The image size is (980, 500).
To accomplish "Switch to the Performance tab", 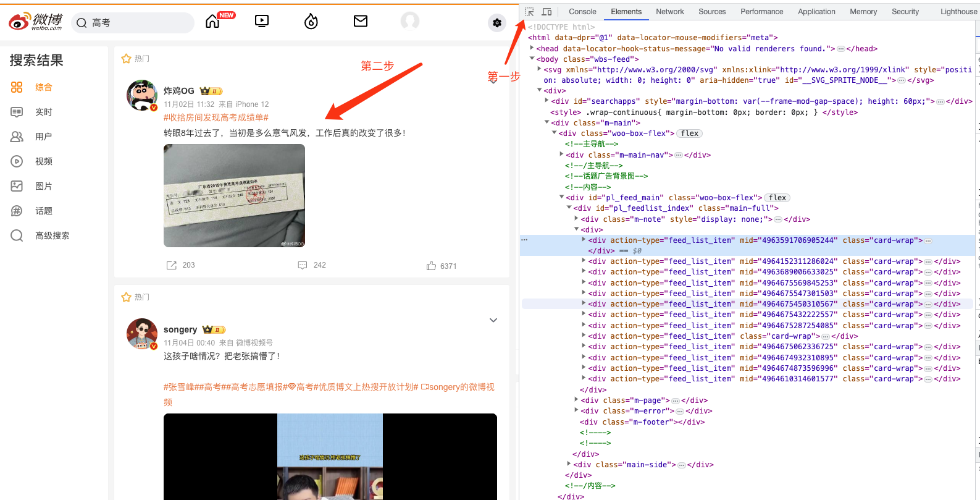I will pyautogui.click(x=761, y=12).
